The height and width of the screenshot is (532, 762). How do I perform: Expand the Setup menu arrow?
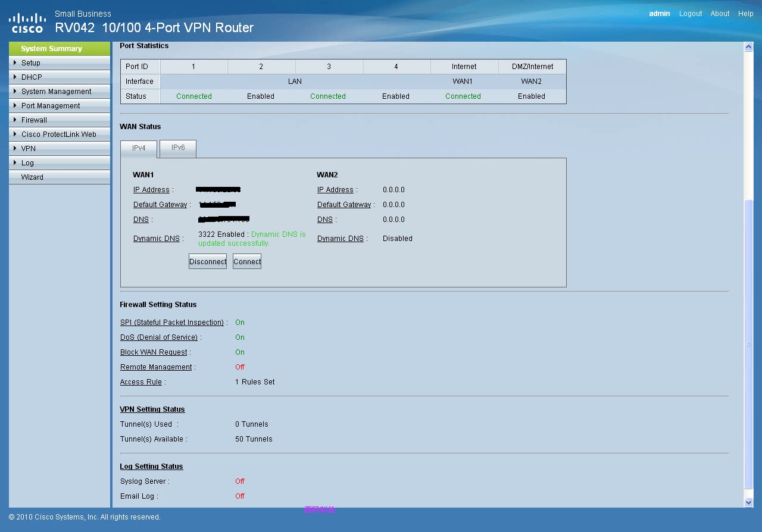pyautogui.click(x=15, y=62)
